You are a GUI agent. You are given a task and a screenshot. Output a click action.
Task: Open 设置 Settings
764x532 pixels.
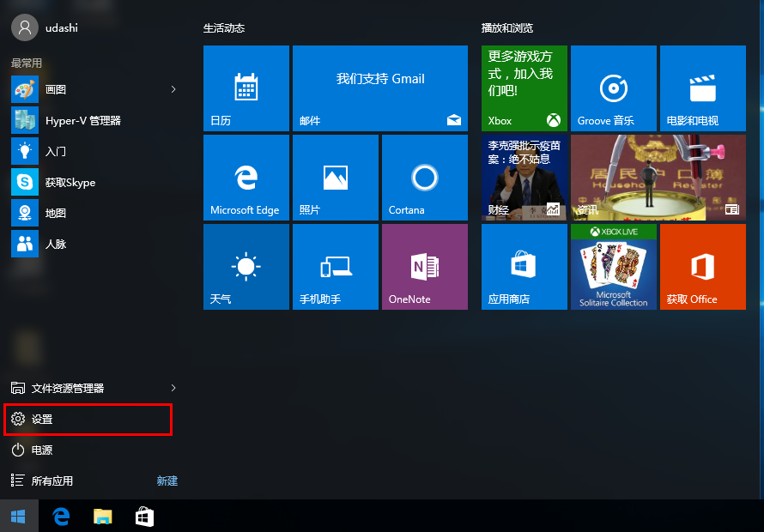pos(88,419)
